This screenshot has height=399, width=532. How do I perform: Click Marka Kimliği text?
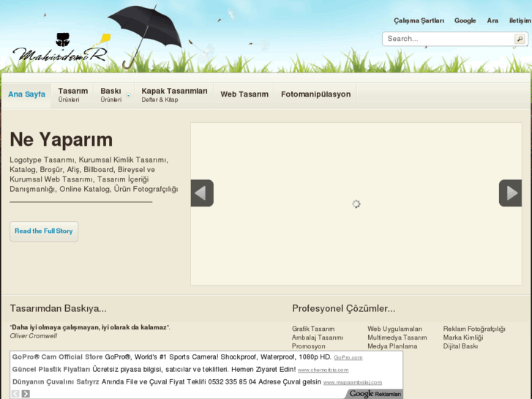click(x=463, y=338)
